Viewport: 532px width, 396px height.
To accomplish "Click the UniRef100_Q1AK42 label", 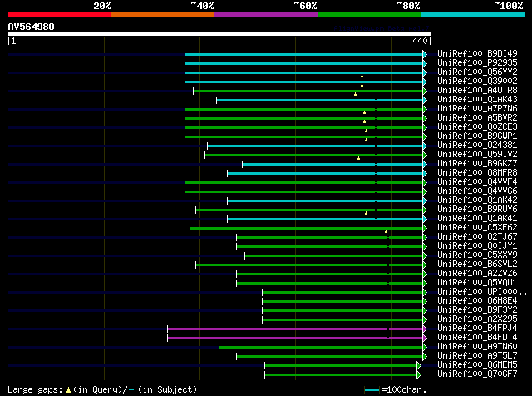I will tap(477, 200).
